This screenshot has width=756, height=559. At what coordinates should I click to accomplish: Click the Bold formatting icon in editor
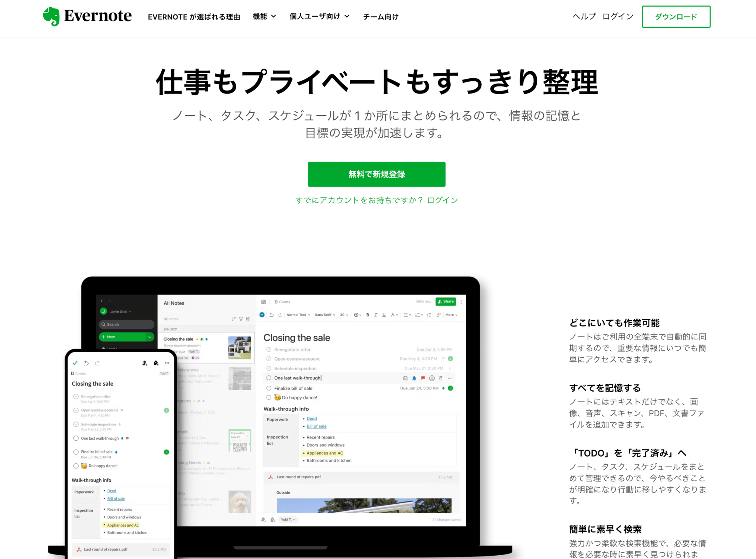368,315
